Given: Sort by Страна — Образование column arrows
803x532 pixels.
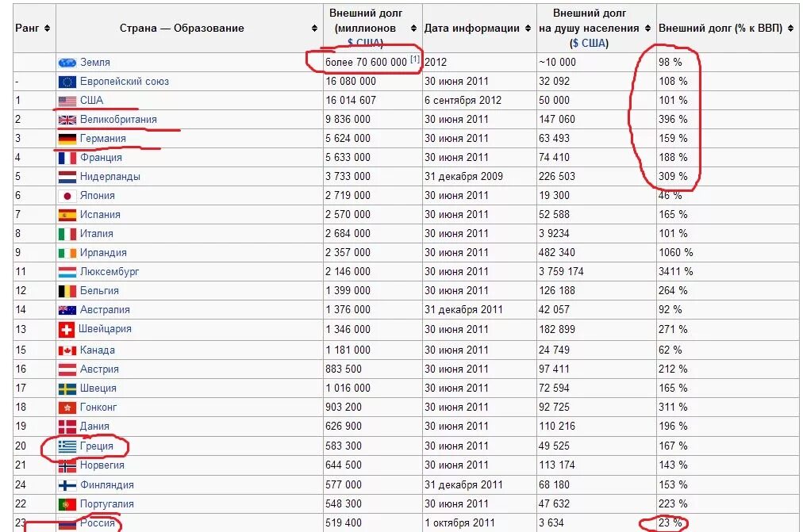Looking at the screenshot, I should point(315,29).
